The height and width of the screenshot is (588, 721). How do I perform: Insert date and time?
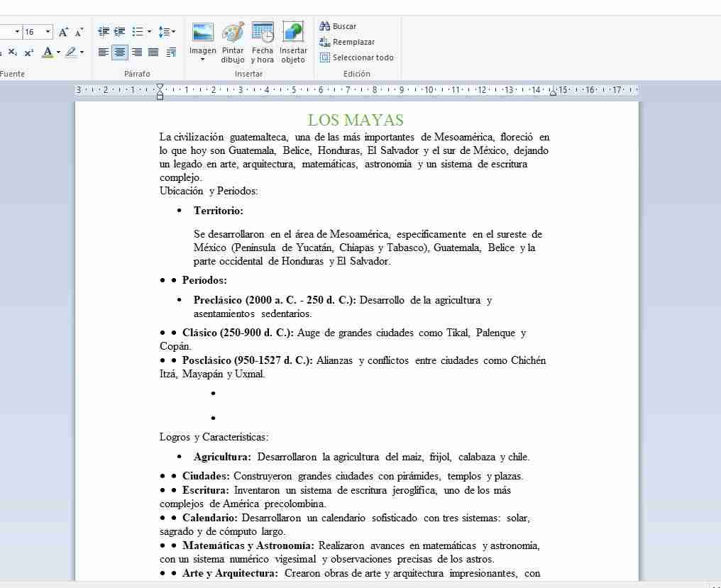pyautogui.click(x=263, y=43)
